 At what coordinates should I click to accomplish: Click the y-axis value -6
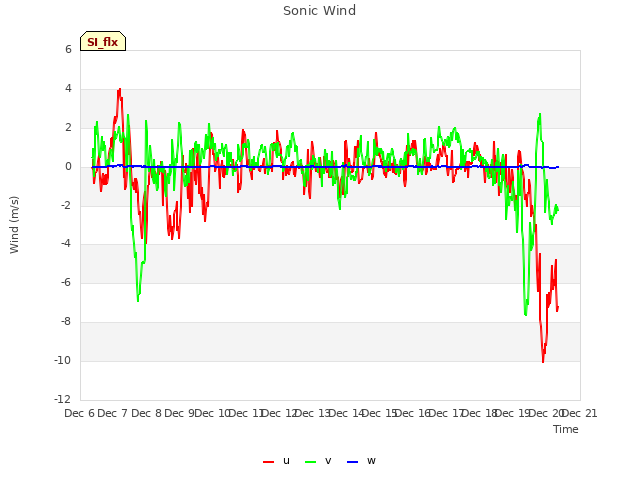coord(66,282)
